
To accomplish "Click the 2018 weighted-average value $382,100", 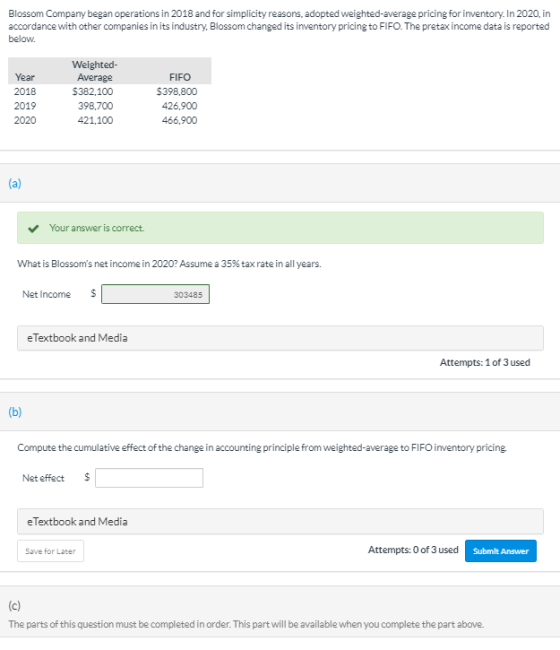I will [92, 92].
